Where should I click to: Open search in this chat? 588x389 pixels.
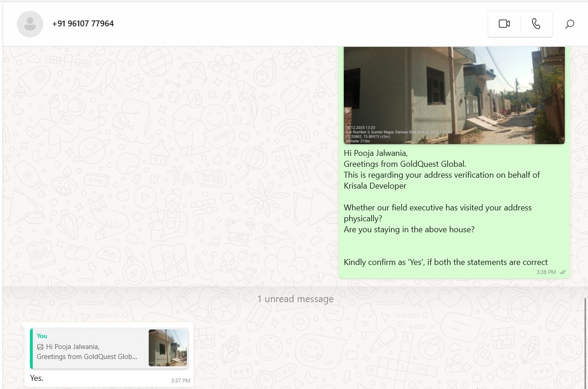point(569,24)
